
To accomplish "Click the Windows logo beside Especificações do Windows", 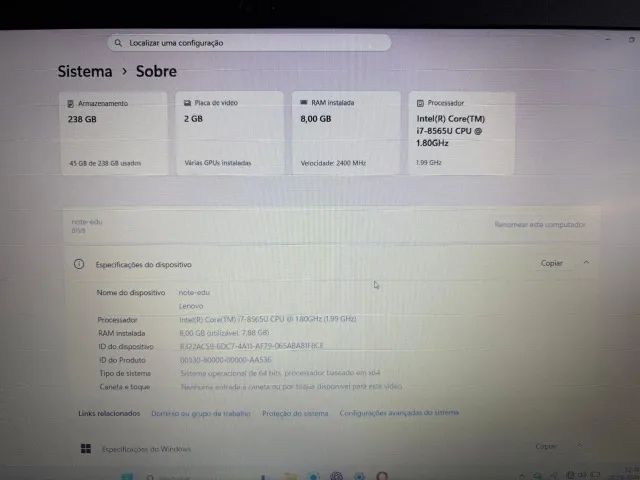I will [x=86, y=449].
